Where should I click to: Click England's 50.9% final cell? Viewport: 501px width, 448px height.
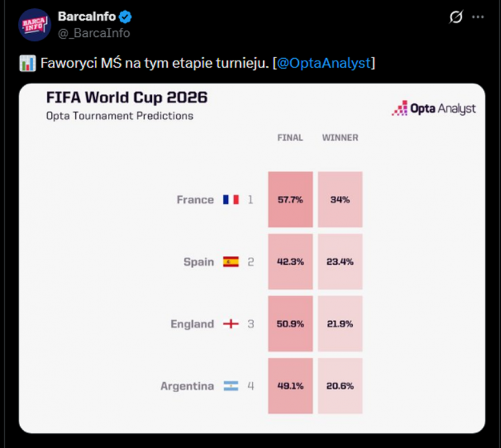(x=291, y=323)
